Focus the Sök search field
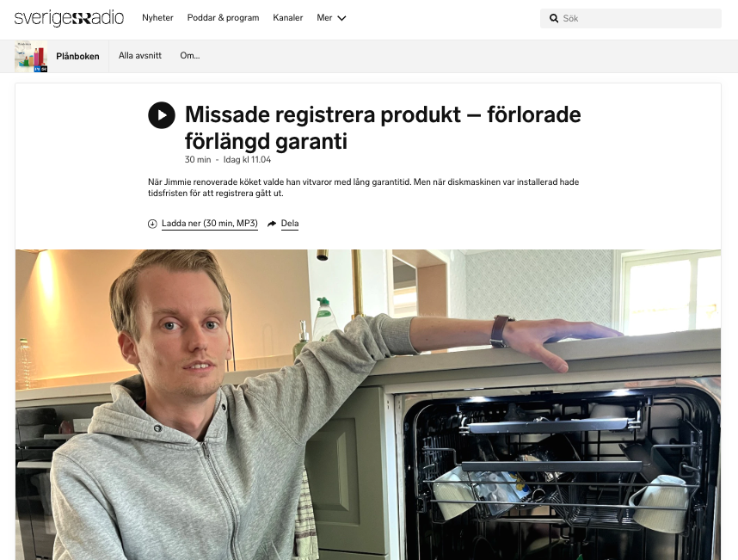The width and height of the screenshot is (738, 560). pyautogui.click(x=630, y=18)
